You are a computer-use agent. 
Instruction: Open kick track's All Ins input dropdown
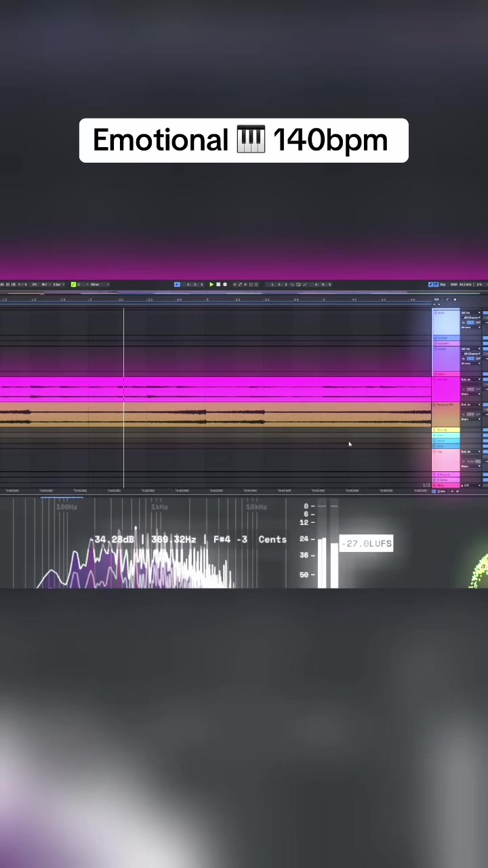pos(471,313)
